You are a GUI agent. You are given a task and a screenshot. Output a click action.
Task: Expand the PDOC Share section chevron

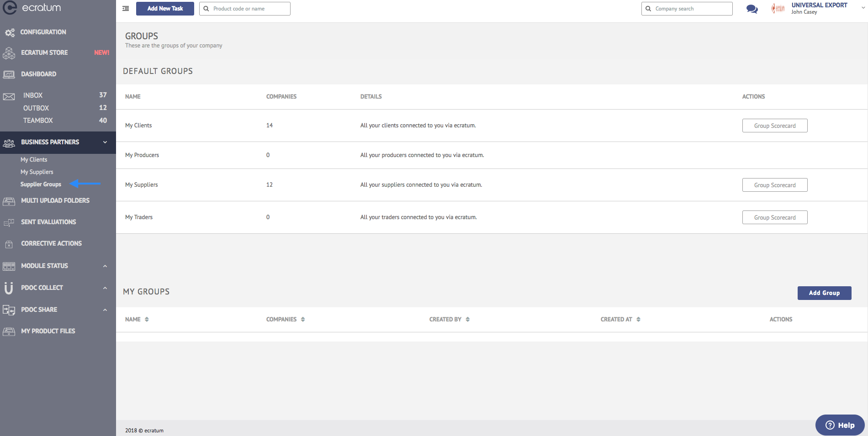coord(105,310)
